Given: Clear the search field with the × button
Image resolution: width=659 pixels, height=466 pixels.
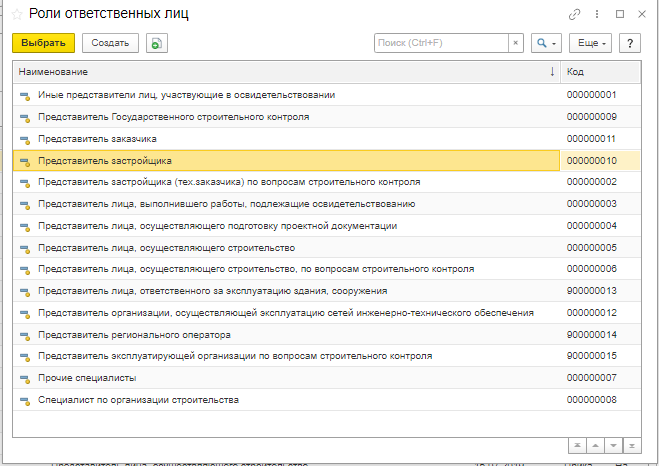Looking at the screenshot, I should [x=516, y=43].
